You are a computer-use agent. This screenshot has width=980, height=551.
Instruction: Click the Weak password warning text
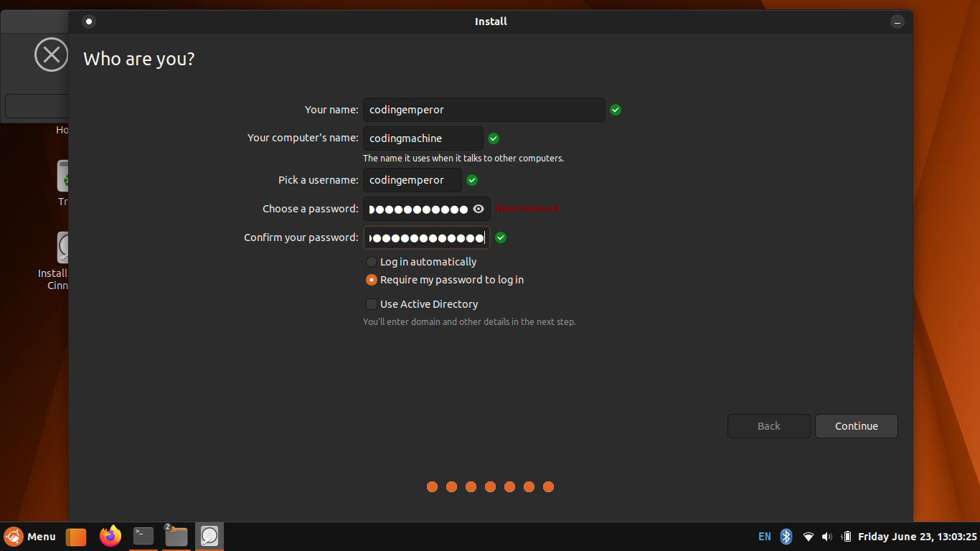[527, 209]
